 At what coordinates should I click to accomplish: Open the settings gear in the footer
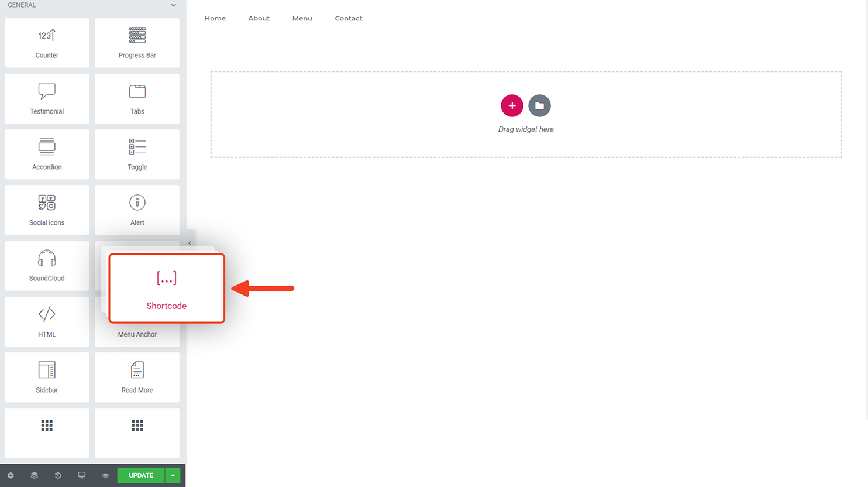11,475
